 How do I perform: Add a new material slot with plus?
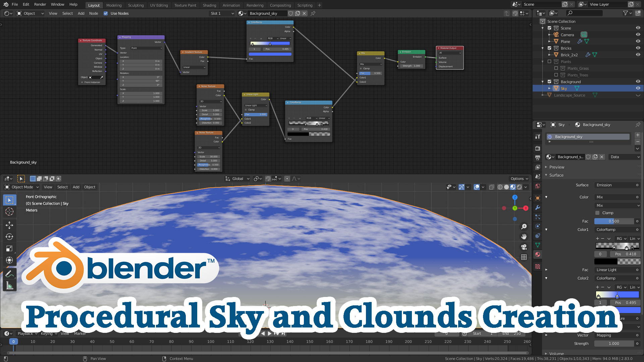point(638,135)
